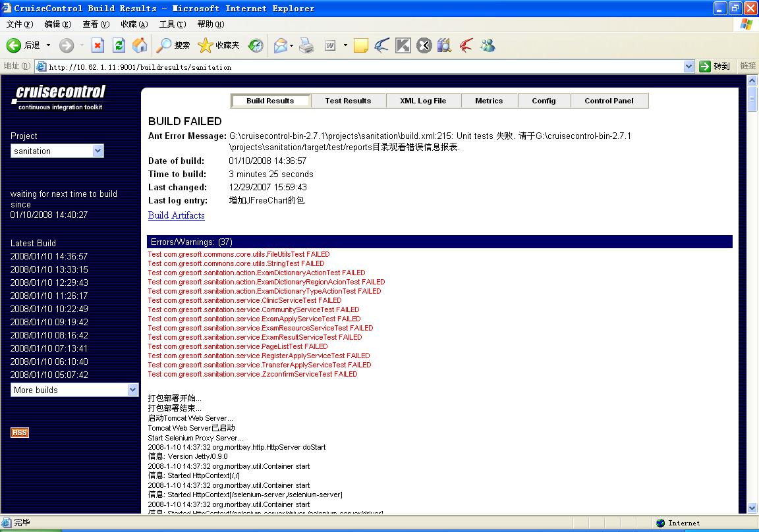
Task: Open the Config tab
Action: [544, 101]
